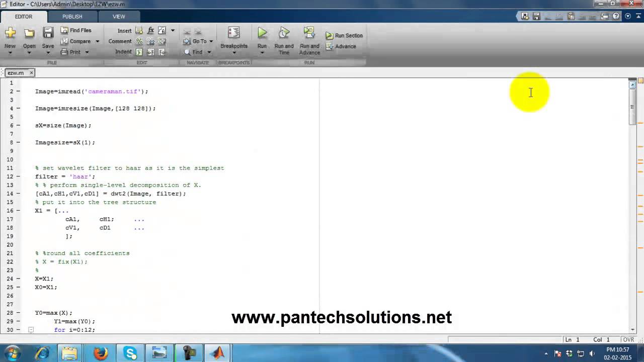Open the Open dropdown arrow
Screen dimensions: 644x362
point(29,52)
